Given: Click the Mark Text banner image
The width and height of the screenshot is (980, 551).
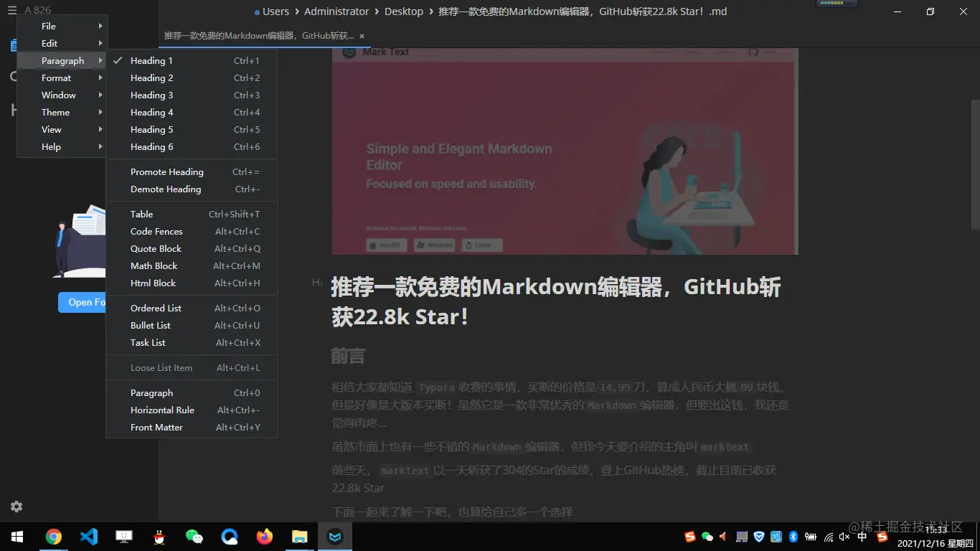Looking at the screenshot, I should 565,151.
